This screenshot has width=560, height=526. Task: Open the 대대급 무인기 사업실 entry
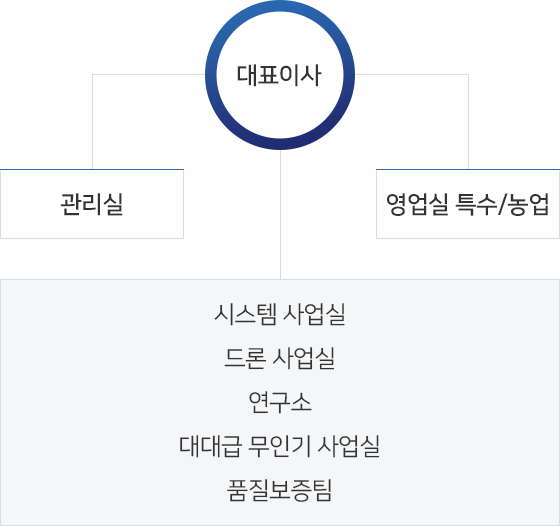280,446
